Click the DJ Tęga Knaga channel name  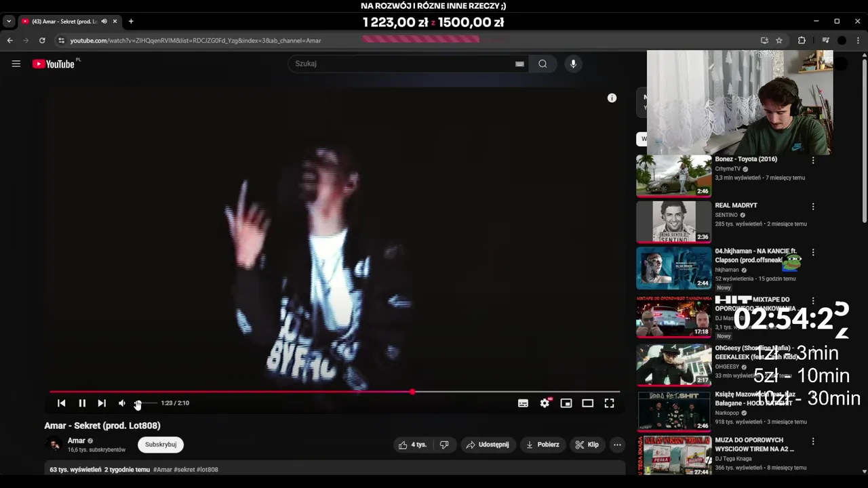coord(734,459)
